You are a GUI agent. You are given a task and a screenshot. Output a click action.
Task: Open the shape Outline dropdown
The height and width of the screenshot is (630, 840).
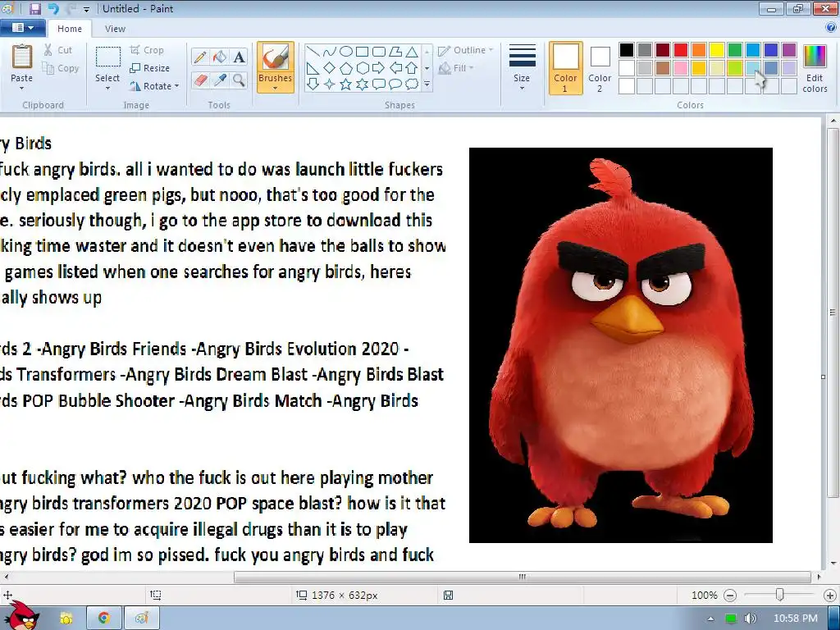[466, 50]
